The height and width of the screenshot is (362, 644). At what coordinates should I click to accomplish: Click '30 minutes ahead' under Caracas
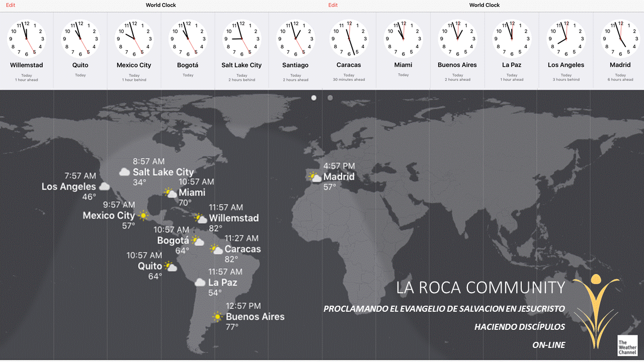pos(349,79)
